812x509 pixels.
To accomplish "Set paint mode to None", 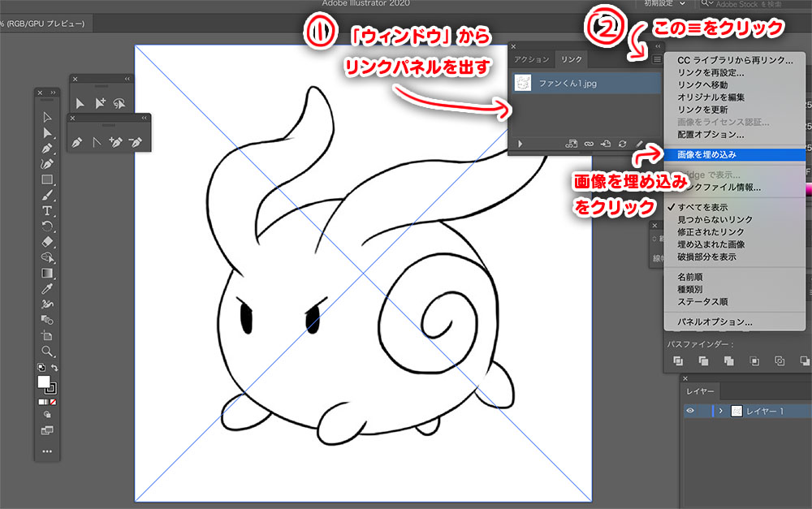I will click(54, 402).
